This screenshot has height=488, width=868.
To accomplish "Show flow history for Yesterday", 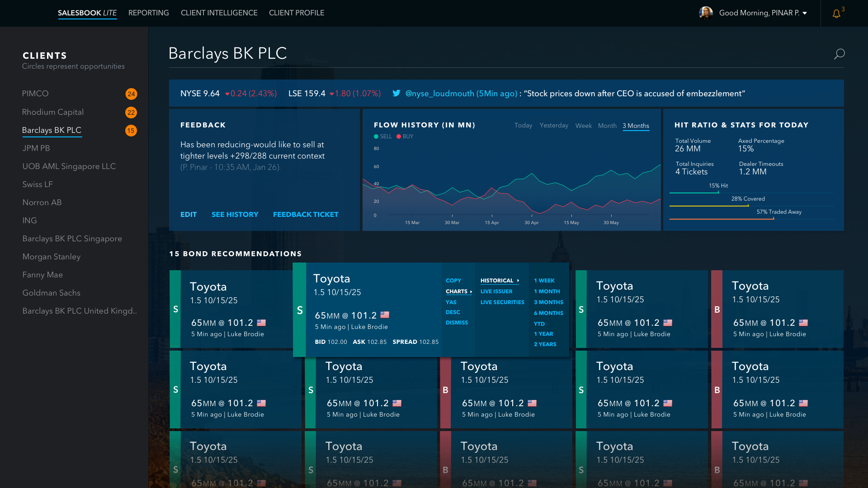I will pyautogui.click(x=554, y=125).
